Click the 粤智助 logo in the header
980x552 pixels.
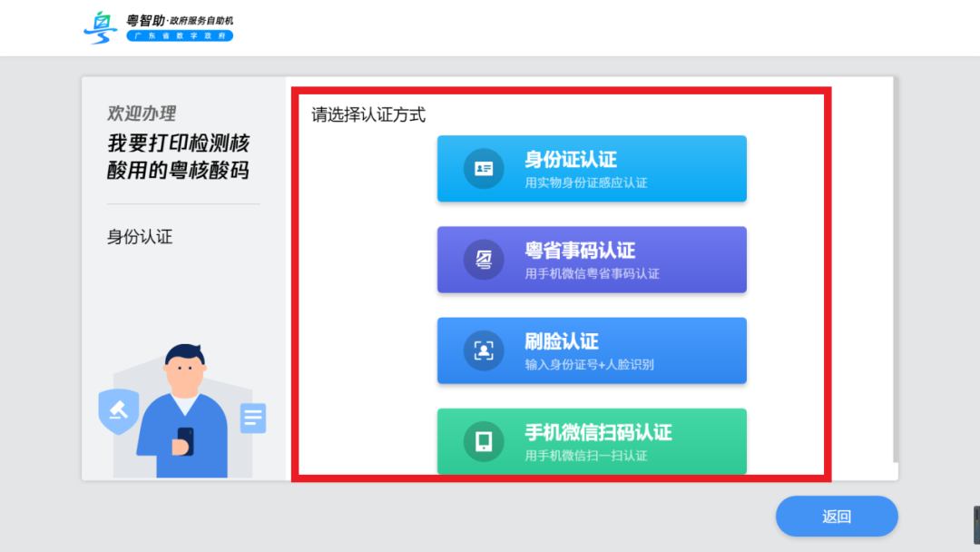pos(101,27)
